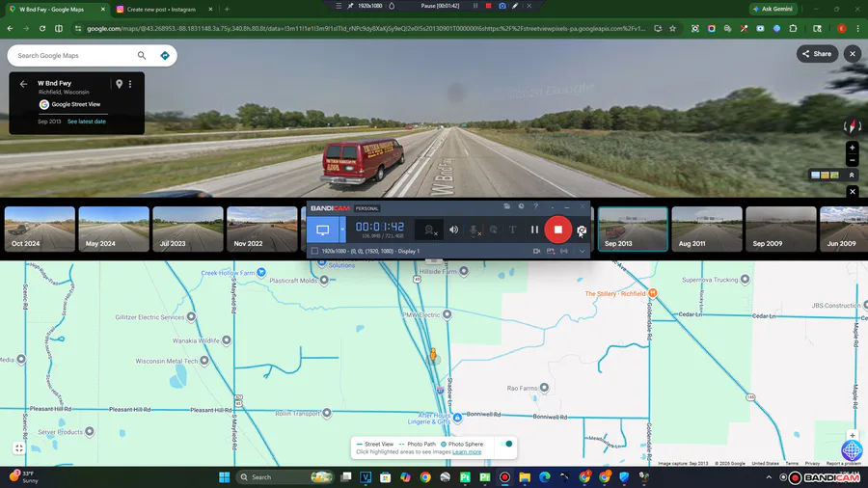Click Creek Hollow Farm map marker
The height and width of the screenshot is (488, 868).
(261, 272)
